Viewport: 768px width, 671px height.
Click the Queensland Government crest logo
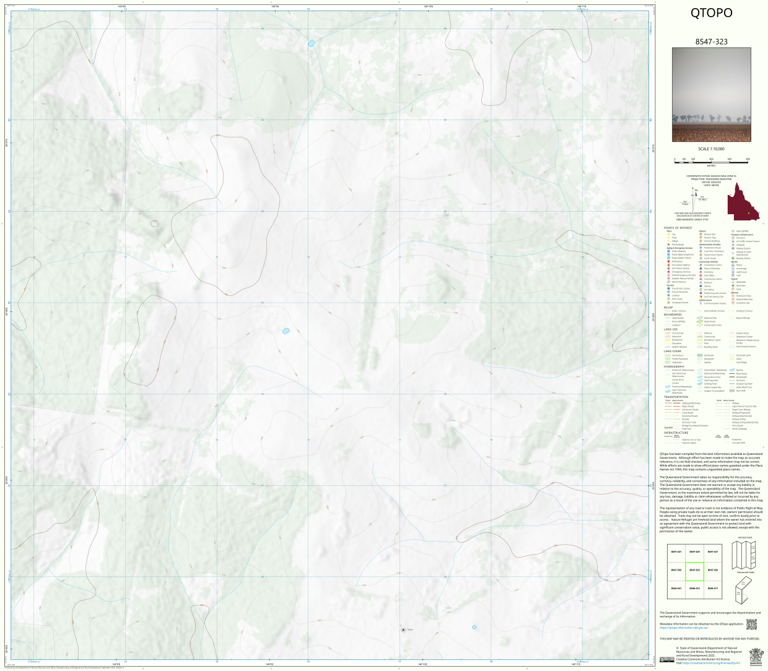click(757, 656)
